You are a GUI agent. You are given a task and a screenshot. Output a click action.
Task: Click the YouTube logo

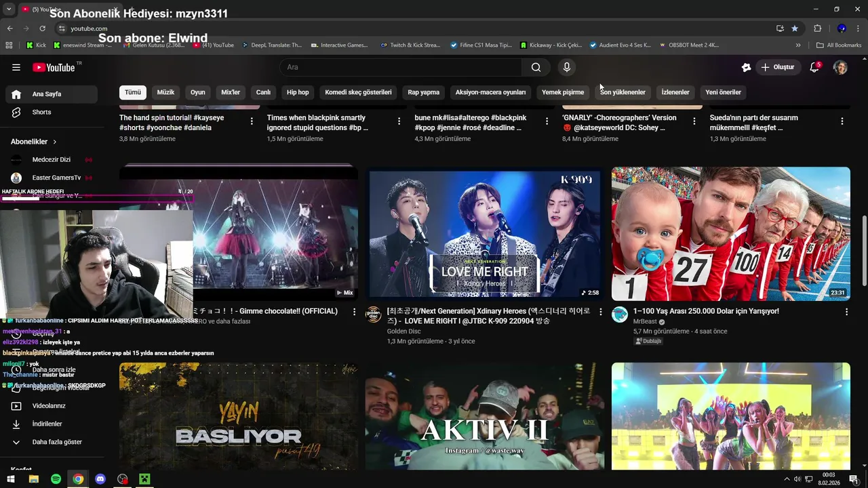pyautogui.click(x=54, y=67)
